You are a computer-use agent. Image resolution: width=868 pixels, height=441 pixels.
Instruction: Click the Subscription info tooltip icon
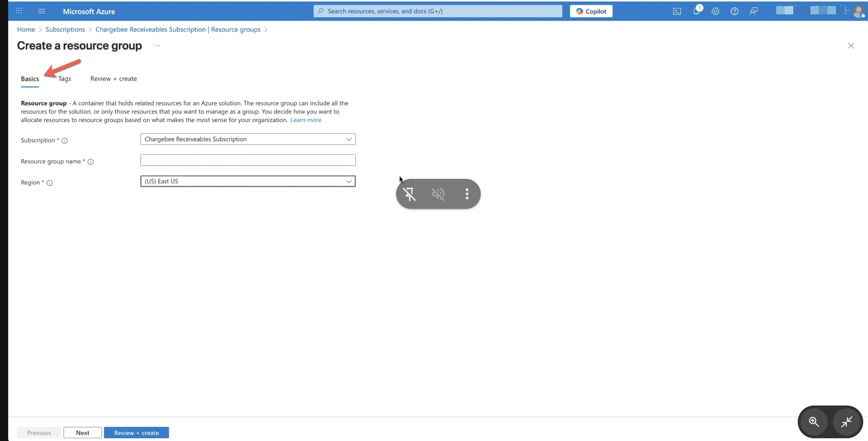[64, 141]
